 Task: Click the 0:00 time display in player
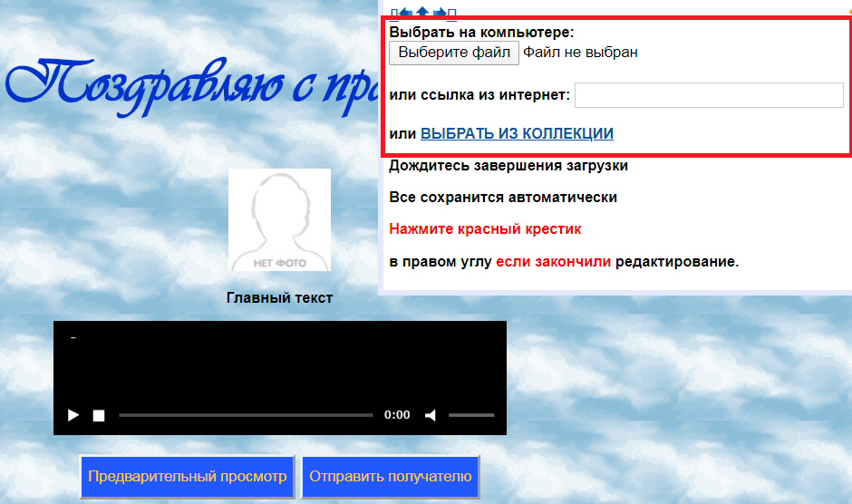tap(397, 415)
